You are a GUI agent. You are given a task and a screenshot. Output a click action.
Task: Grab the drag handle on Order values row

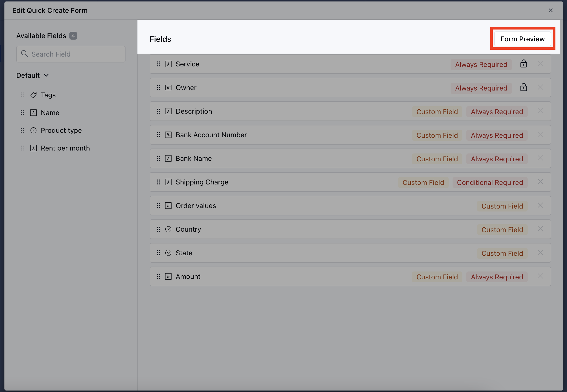coord(158,206)
